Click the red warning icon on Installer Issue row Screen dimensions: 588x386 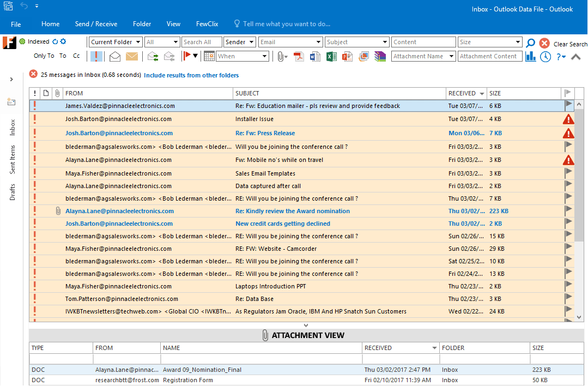[568, 119]
